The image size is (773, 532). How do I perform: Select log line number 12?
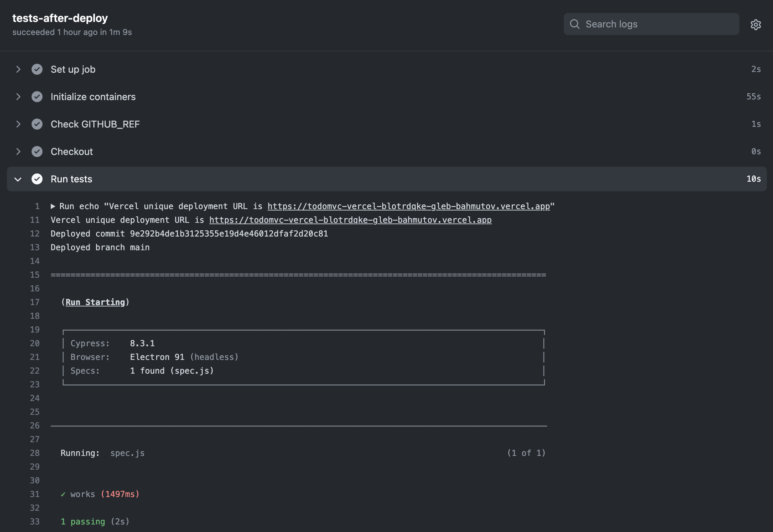click(35, 234)
